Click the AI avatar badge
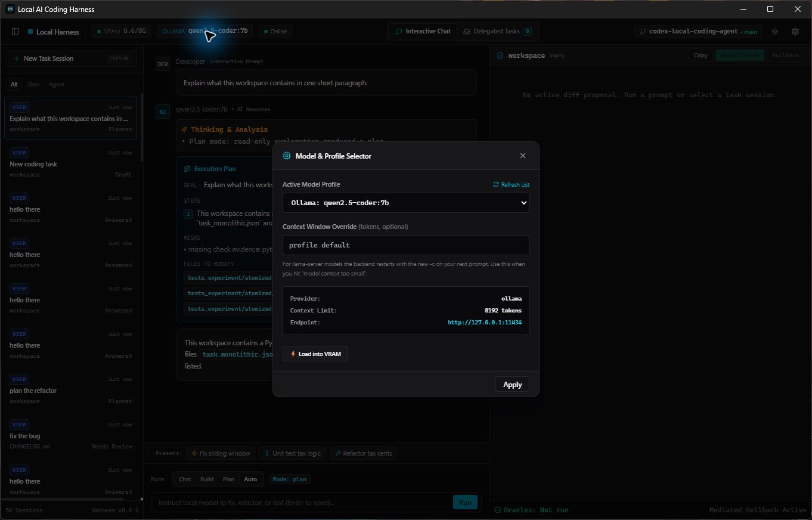The width and height of the screenshot is (812, 520). pyautogui.click(x=163, y=112)
